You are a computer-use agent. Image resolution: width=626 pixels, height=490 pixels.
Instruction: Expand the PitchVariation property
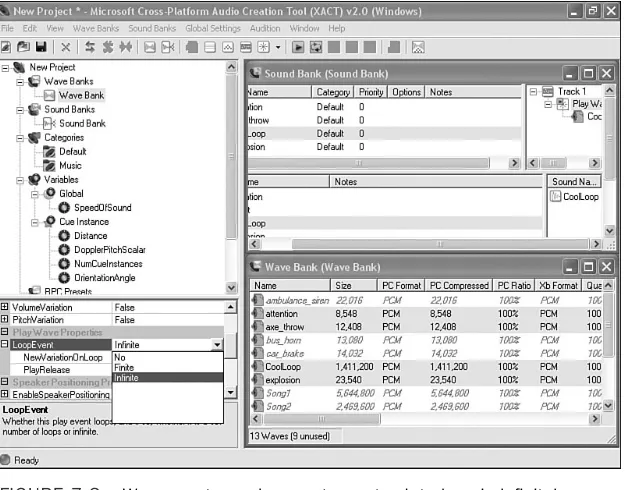(x=4, y=319)
